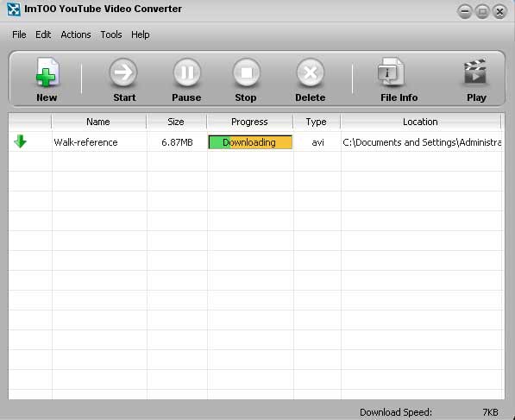Click the Progress column header
This screenshot has height=420, width=515.
pos(250,122)
